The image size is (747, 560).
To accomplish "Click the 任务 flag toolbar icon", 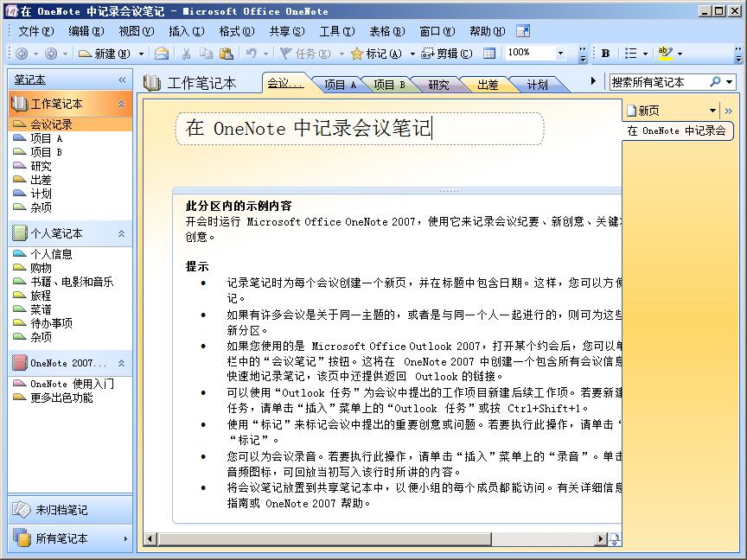I will tap(286, 54).
